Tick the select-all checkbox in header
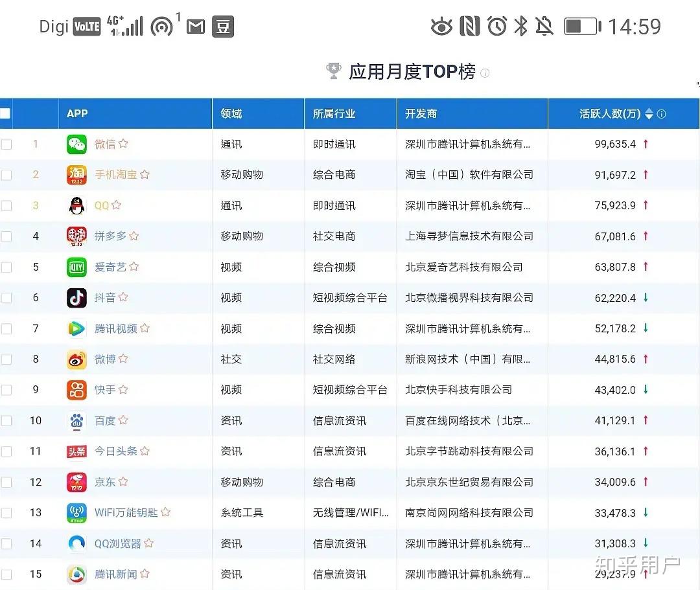Viewport: 700px width, 590px height. pyautogui.click(x=5, y=114)
